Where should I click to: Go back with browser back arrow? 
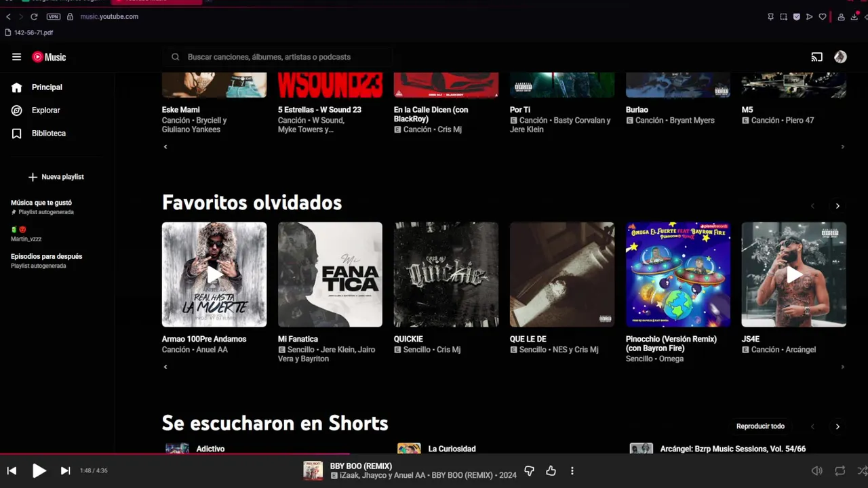pyautogui.click(x=8, y=16)
